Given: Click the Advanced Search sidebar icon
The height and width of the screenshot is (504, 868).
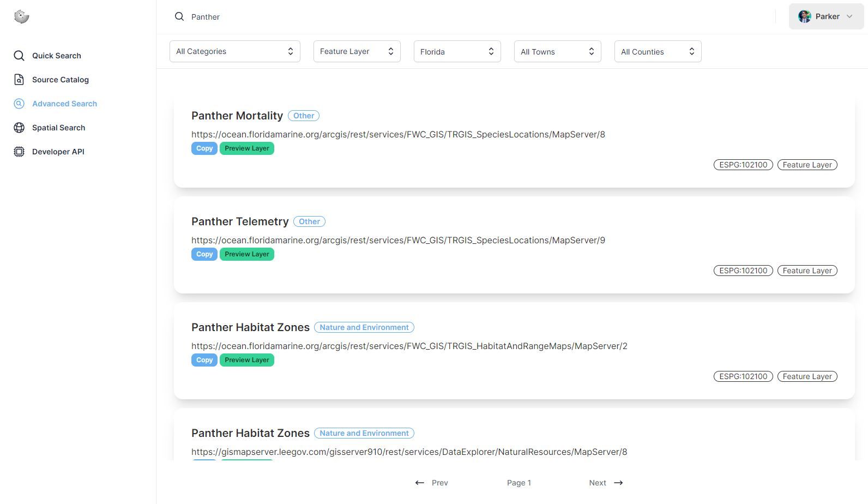Looking at the screenshot, I should click(x=19, y=104).
